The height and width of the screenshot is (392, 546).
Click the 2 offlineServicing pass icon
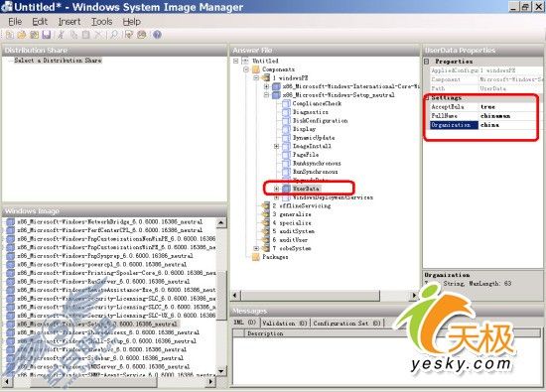(266, 205)
